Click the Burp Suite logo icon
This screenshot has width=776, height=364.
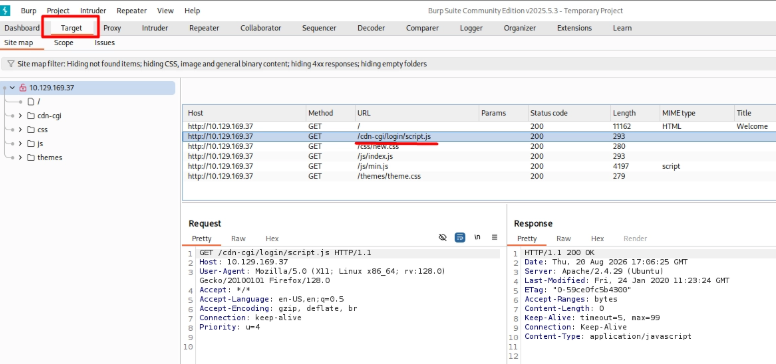pos(5,10)
